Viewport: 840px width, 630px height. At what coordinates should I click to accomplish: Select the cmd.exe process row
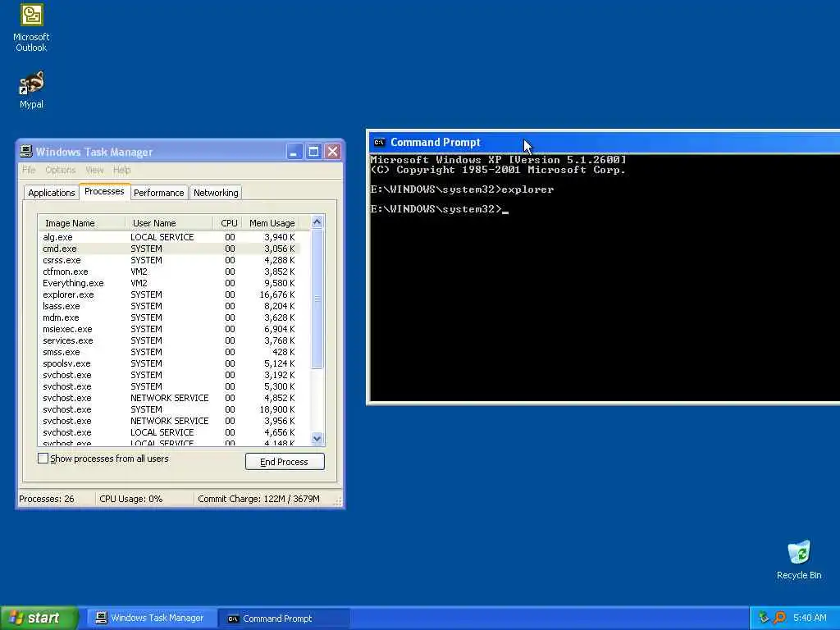(x=169, y=249)
